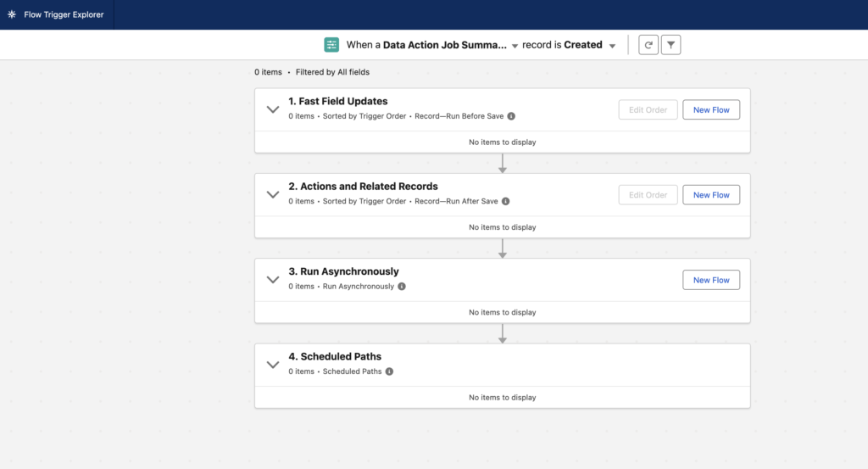This screenshot has width=868, height=469.
Task: Show info tooltip for Run Asynchronously
Action: [402, 287]
